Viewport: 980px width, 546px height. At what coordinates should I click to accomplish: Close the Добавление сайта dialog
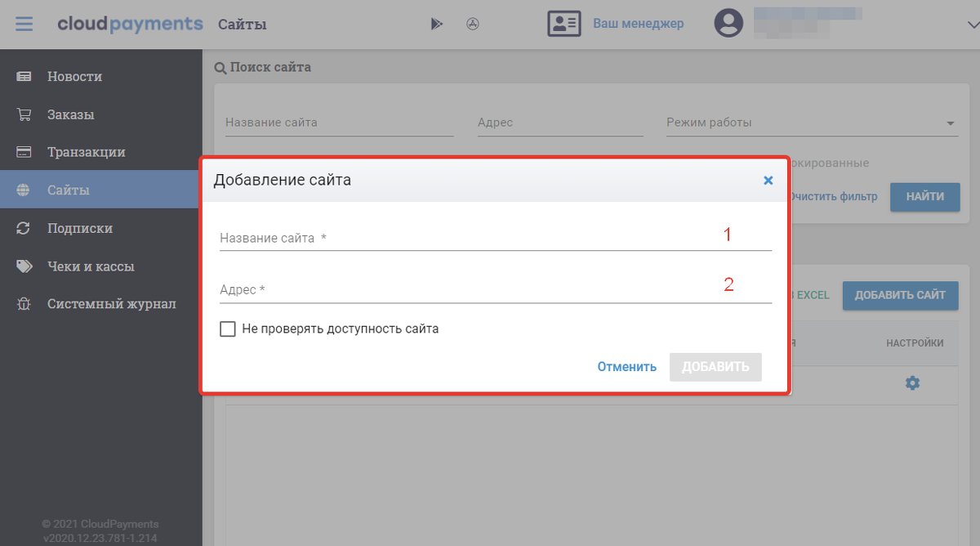768,181
